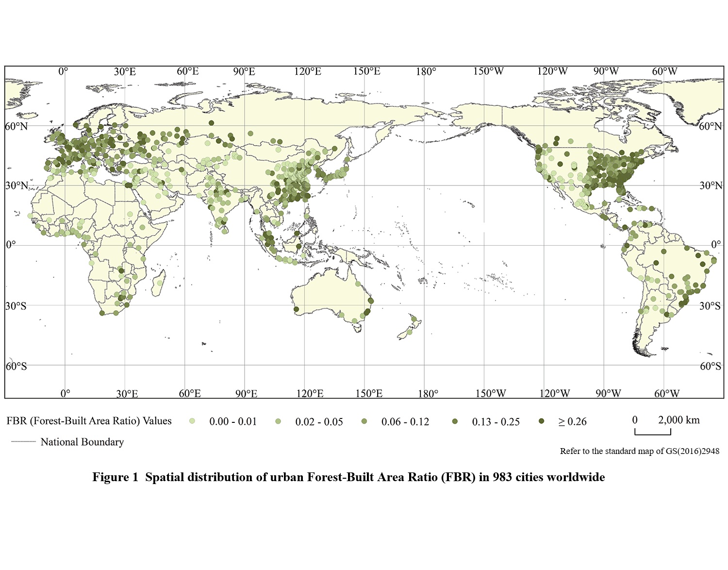The width and height of the screenshot is (728, 570).
Task: Click the National Boundary line sample
Action: [x=23, y=442]
